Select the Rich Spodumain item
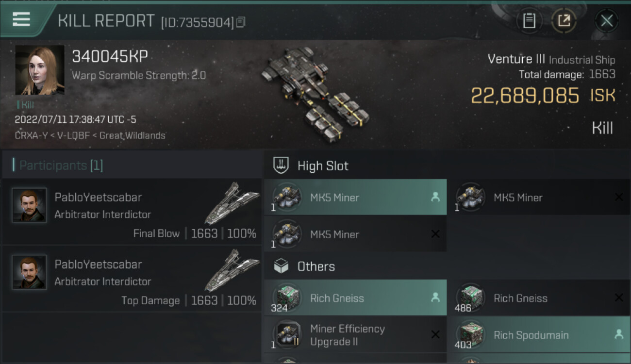Image resolution: width=631 pixels, height=364 pixels. click(539, 335)
